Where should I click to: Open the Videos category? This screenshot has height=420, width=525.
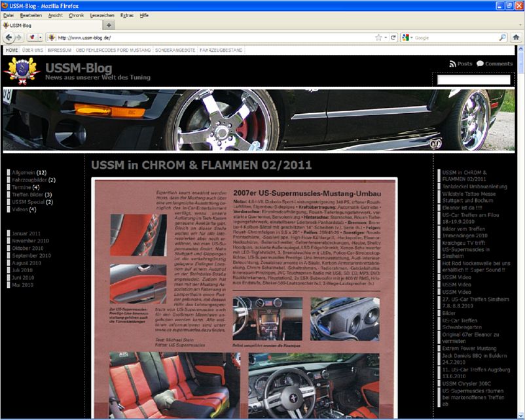[x=20, y=209]
